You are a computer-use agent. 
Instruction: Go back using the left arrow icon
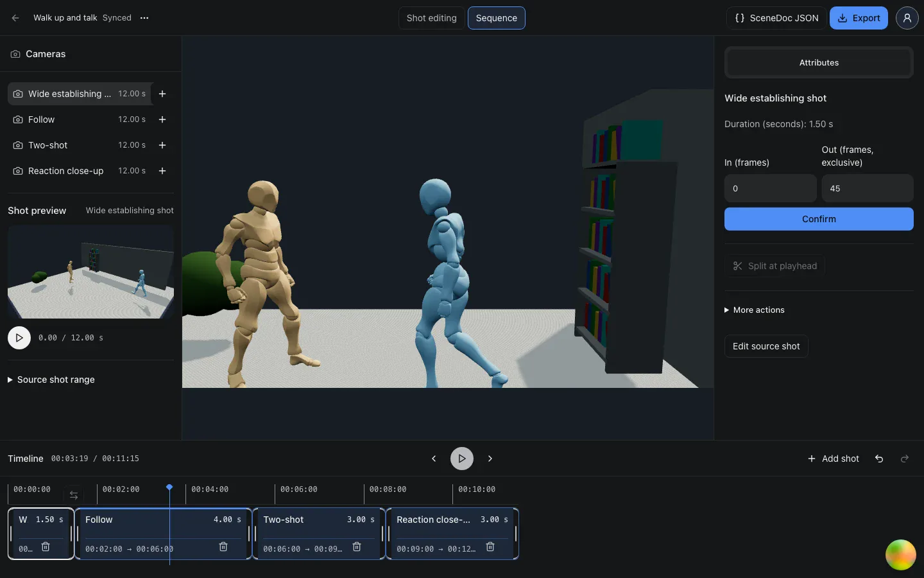[15, 18]
